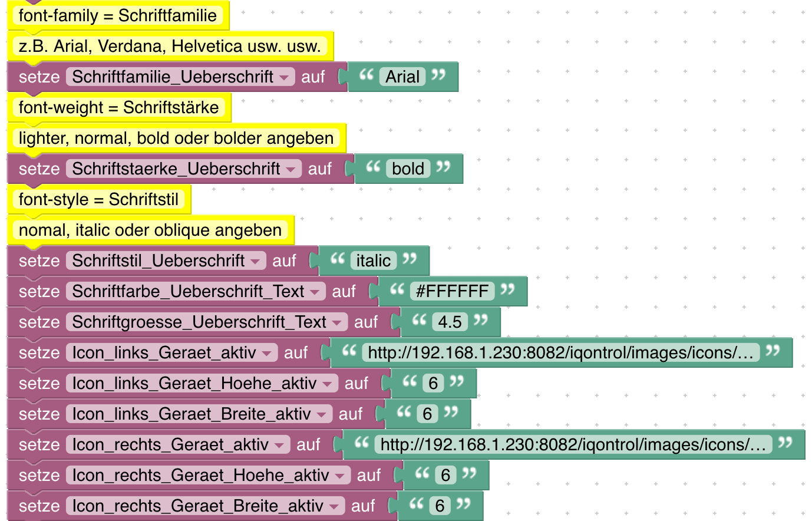Edit the '#FFFFFF' color text value
The width and height of the screenshot is (812, 521).
pos(452,291)
